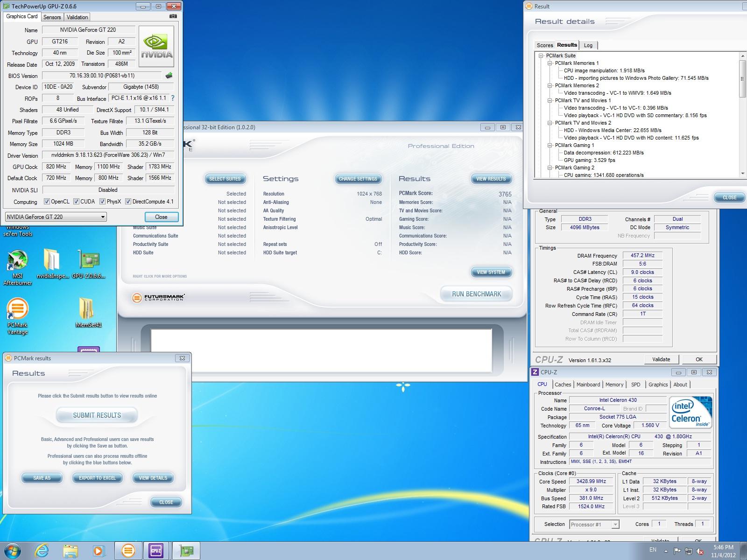Click the SAVE AS button

pos(42,478)
